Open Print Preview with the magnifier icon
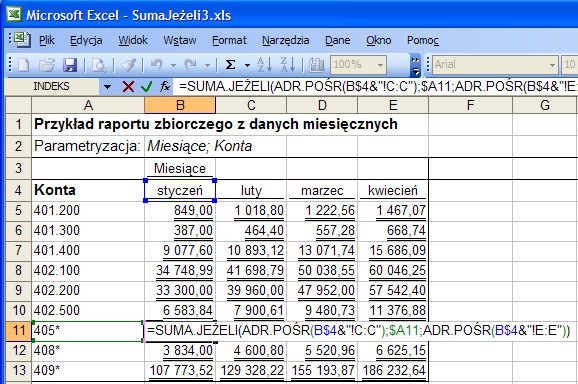 tap(99, 65)
